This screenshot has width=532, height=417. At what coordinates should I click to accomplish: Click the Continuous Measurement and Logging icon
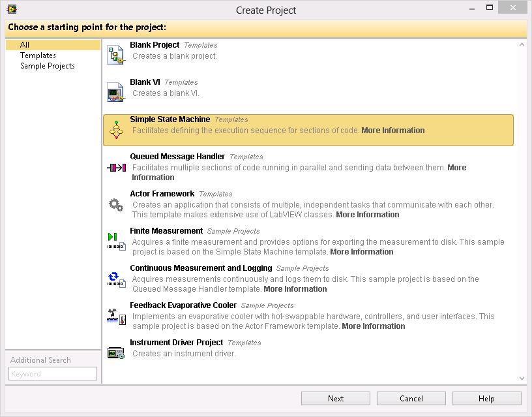[116, 279]
